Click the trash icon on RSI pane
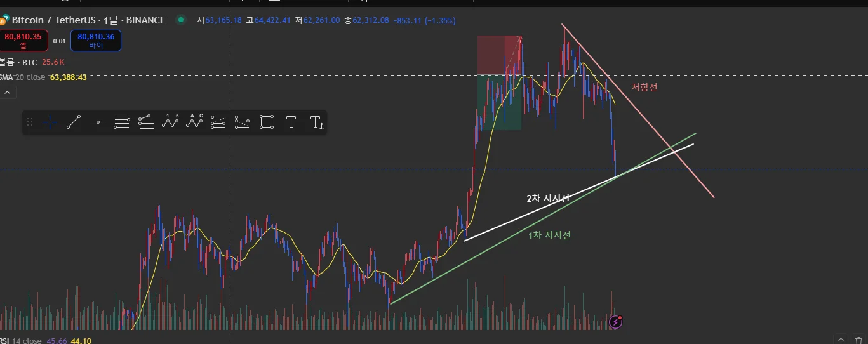Image resolution: width=868 pixels, height=344 pixels. (x=858, y=341)
